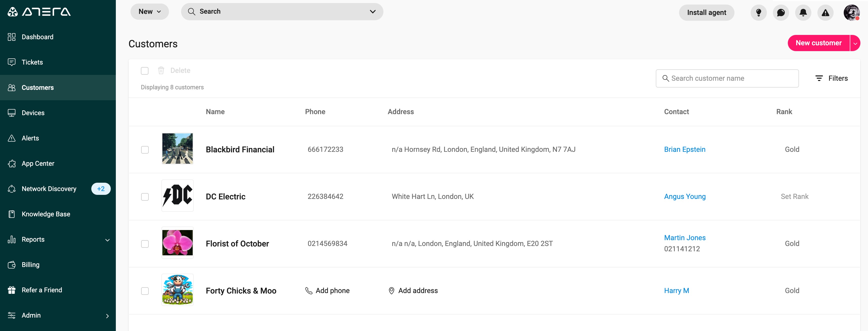Open the Florist of October customer name

[237, 244]
